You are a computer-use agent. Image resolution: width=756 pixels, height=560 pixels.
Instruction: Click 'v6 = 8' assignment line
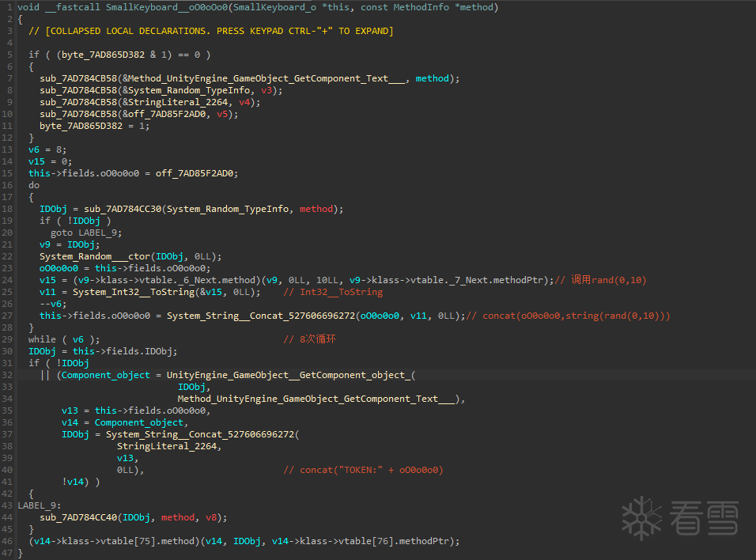pos(47,149)
